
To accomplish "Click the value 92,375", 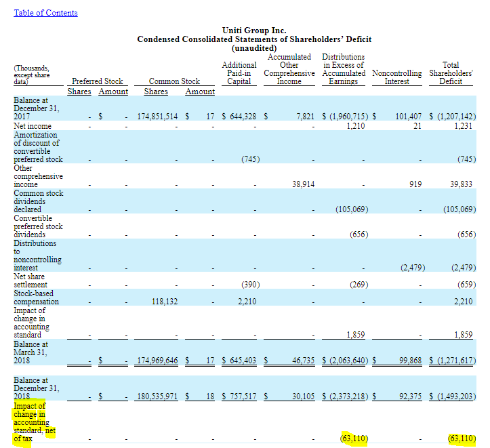I will tap(410, 396).
